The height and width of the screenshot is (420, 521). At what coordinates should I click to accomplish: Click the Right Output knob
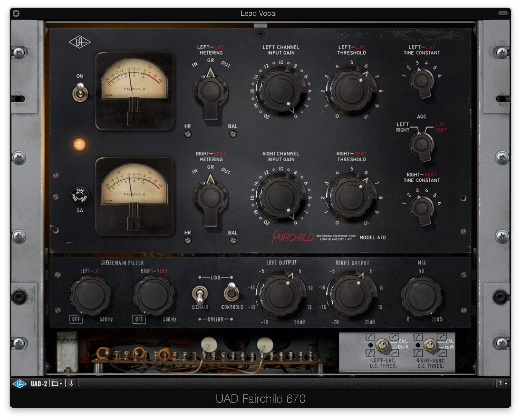(352, 295)
